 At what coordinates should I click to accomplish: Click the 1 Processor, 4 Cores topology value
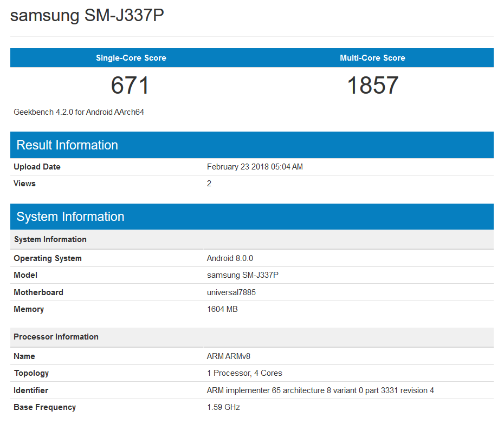244,373
